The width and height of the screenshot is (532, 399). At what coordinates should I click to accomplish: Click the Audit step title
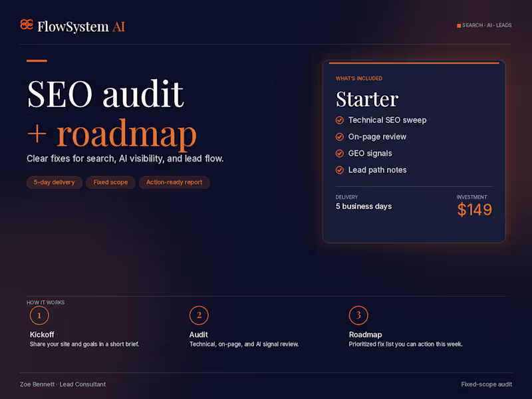pyautogui.click(x=198, y=334)
